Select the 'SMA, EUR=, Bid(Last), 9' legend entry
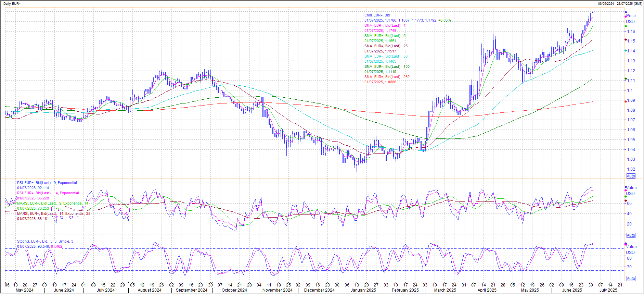Screen dimensions: 644x294 (385, 36)
